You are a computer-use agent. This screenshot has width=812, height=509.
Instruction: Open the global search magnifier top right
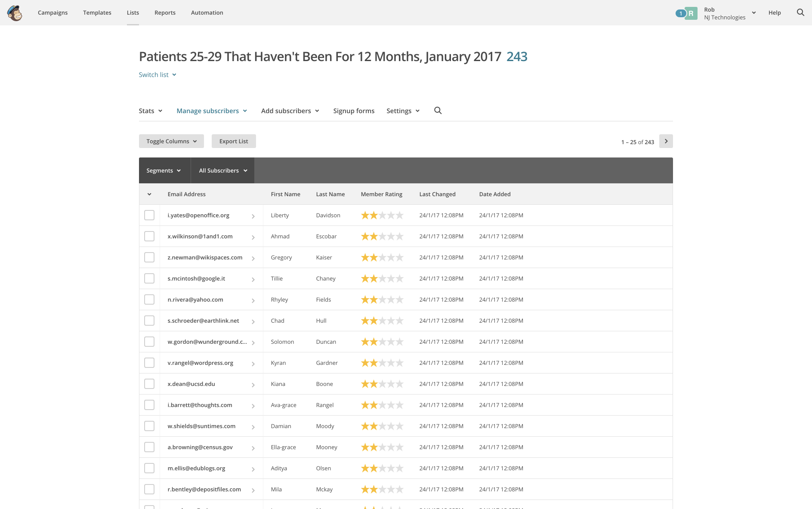tap(800, 12)
